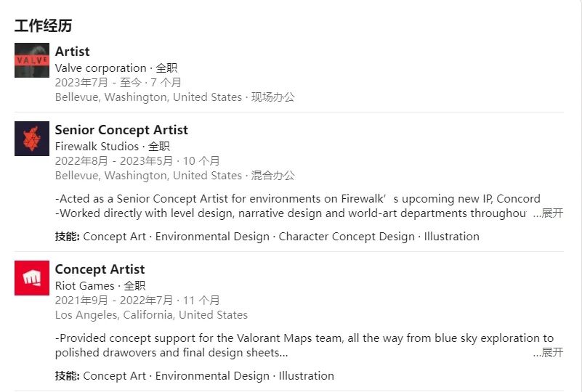Open the Firewalk Studios logo
This screenshot has width=582, height=392.
tap(32, 139)
